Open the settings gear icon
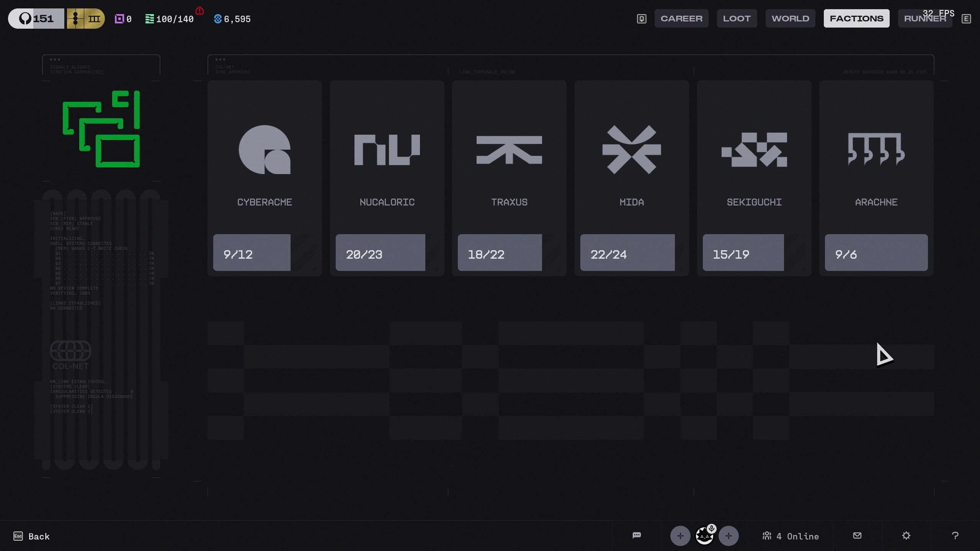980x551 pixels. click(906, 535)
